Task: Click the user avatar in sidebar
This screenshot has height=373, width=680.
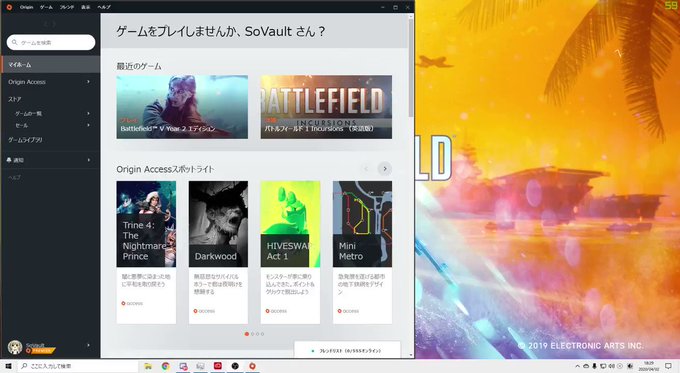Action: 15,347
